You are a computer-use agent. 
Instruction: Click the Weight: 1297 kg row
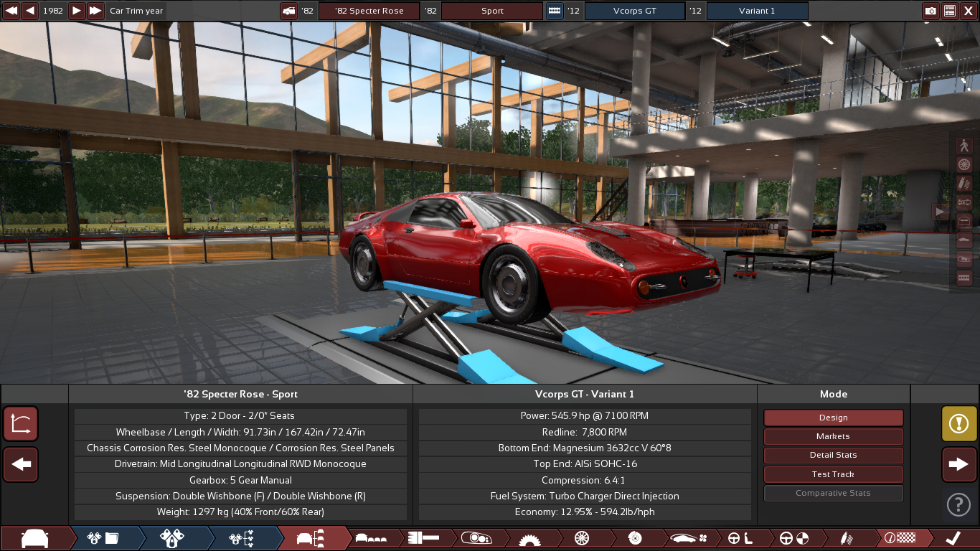coord(240,512)
